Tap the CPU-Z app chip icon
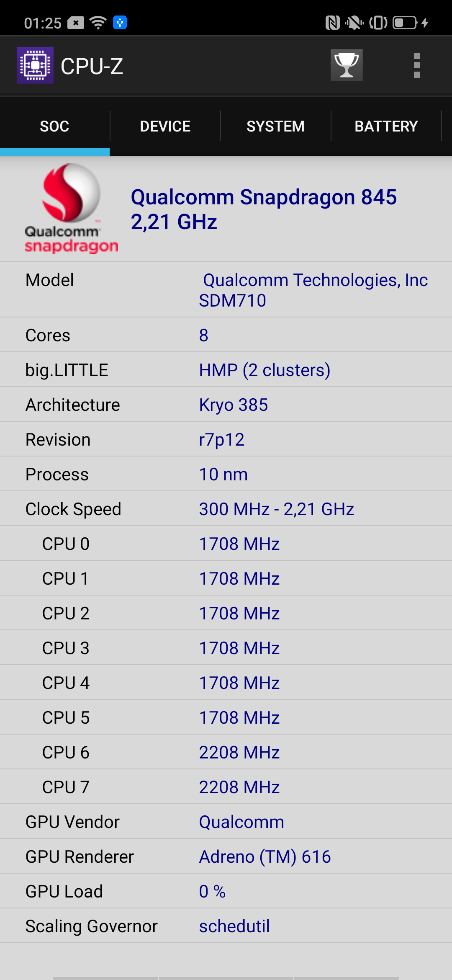Screen dimensions: 452x980 (35, 65)
